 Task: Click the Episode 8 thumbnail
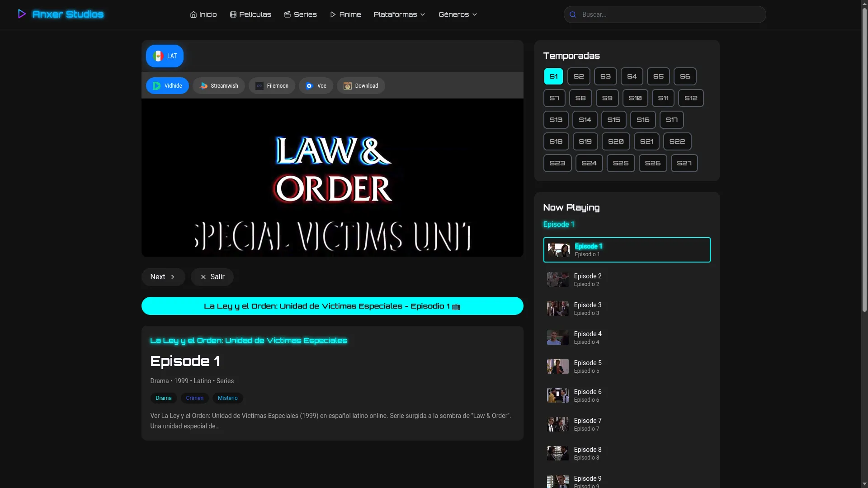558,453
